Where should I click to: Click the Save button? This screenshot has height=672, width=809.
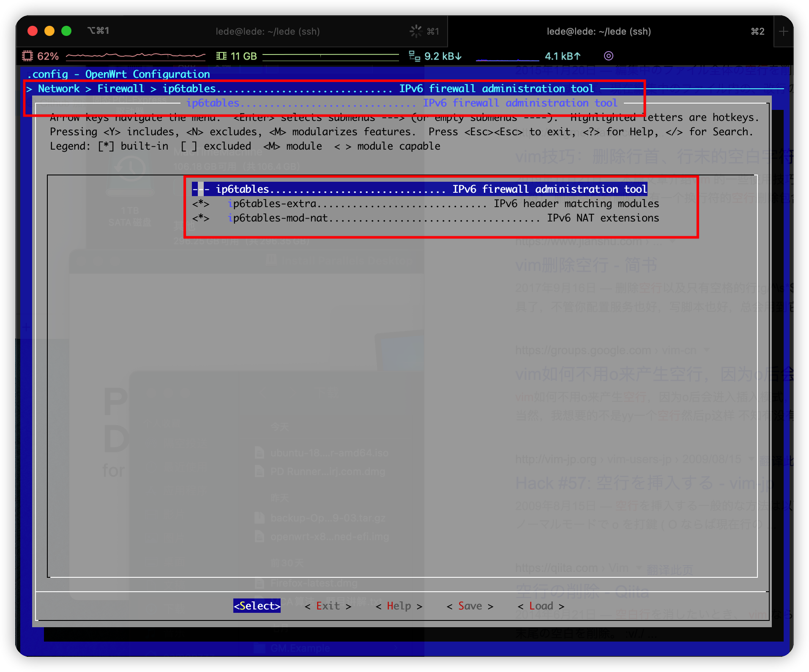[470, 606]
